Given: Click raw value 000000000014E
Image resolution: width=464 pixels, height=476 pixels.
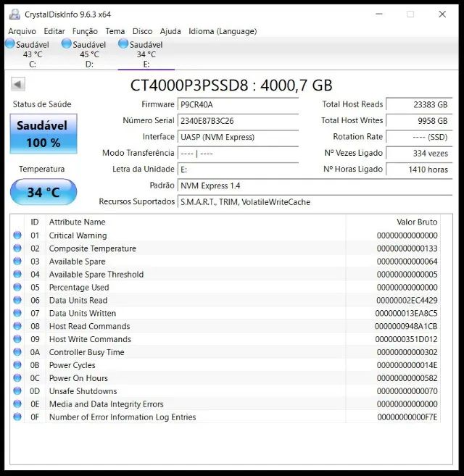Looking at the screenshot, I should (407, 365).
